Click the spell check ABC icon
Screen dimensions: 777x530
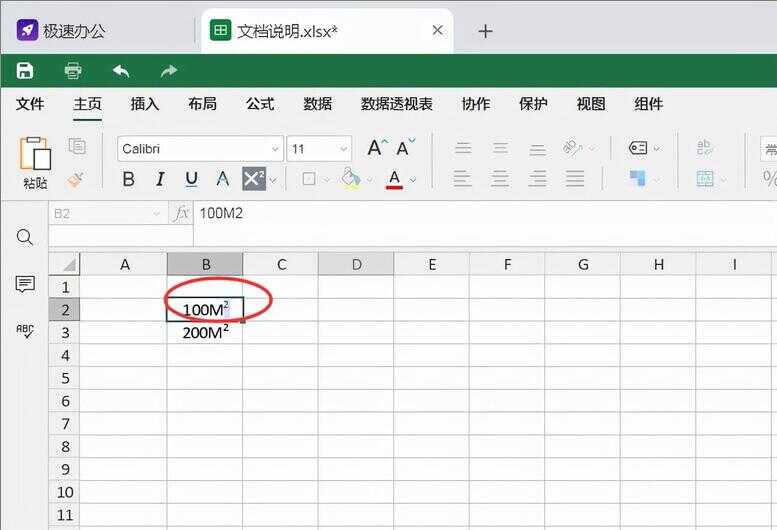point(25,331)
